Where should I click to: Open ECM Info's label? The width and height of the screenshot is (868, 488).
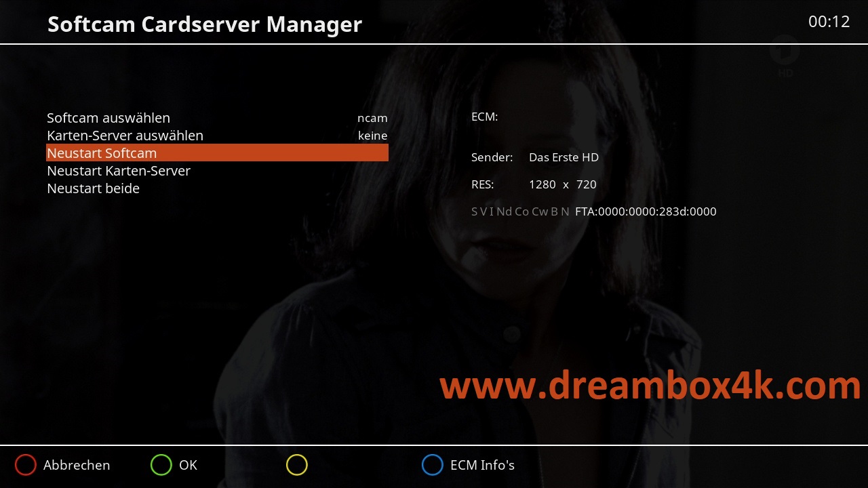482,465
